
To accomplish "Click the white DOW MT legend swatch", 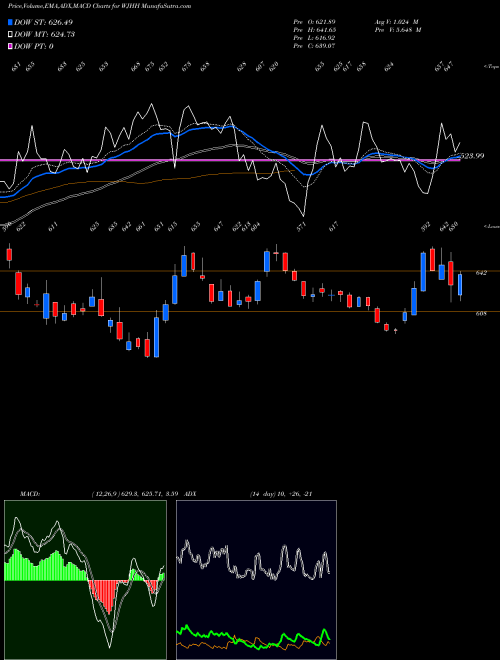I will 10,35.
